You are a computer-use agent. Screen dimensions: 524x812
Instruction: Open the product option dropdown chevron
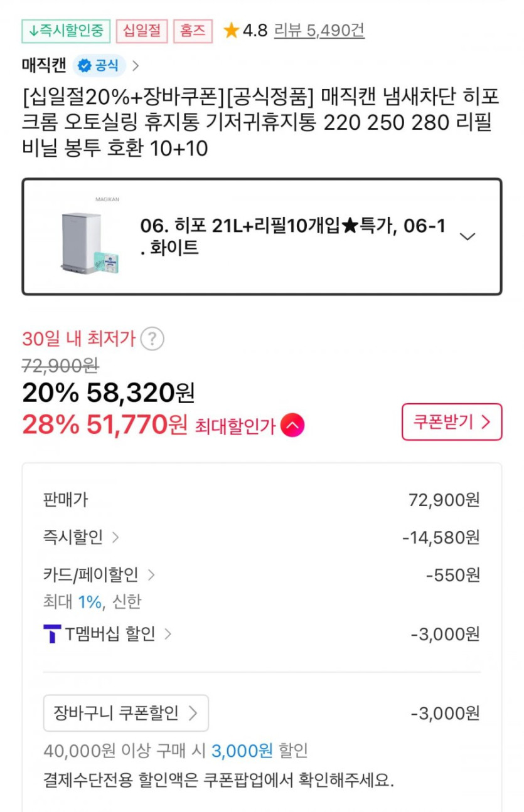468,236
